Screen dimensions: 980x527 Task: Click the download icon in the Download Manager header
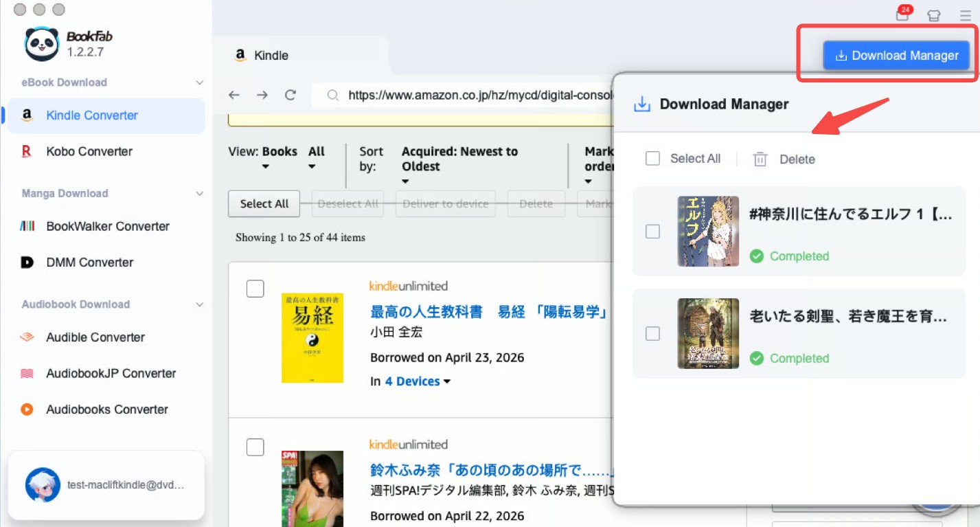pyautogui.click(x=641, y=104)
